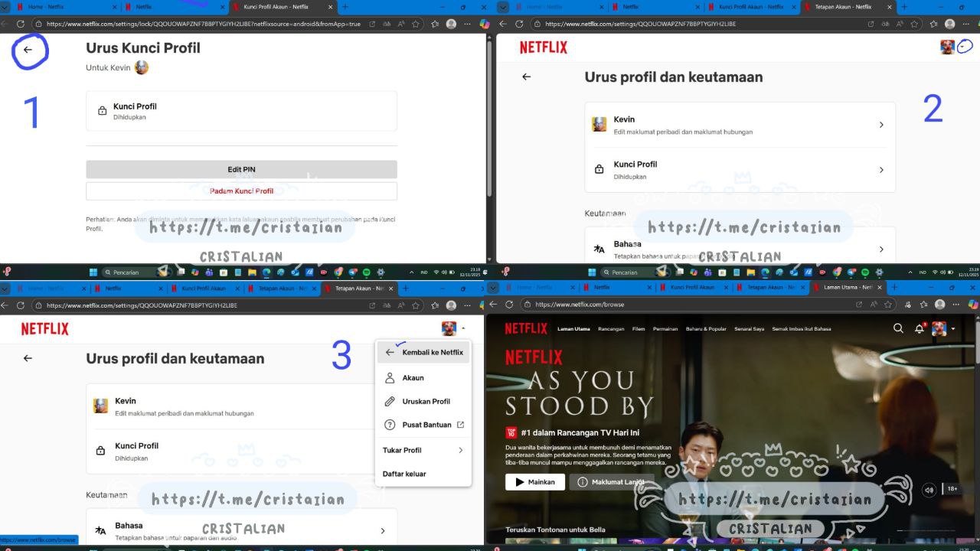This screenshot has width=980, height=551.
Task: Click the Padam Kunci Profil button
Action: 241,191
